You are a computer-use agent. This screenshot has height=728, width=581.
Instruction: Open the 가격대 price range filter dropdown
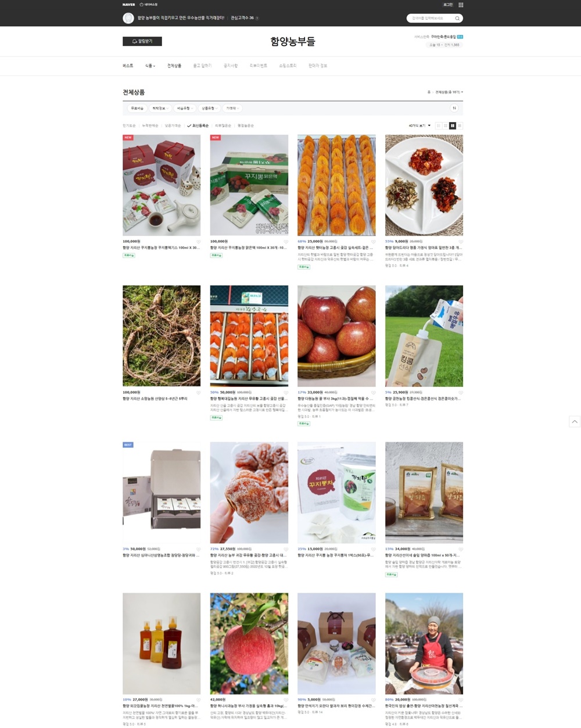(x=232, y=108)
